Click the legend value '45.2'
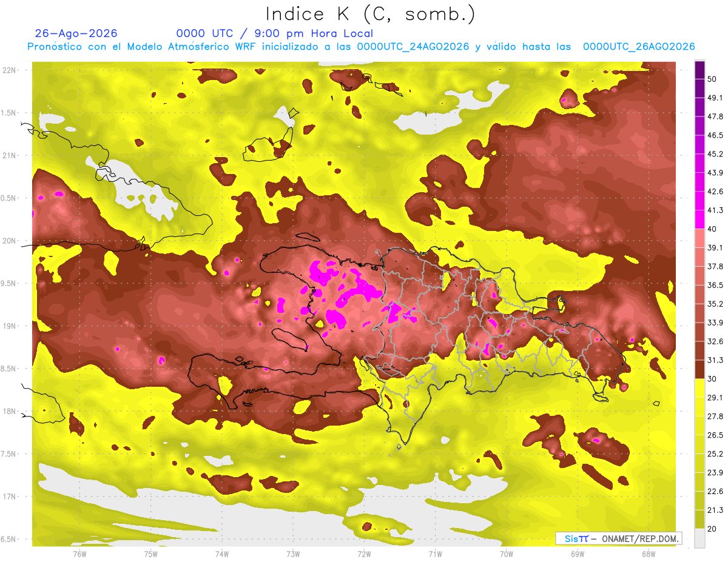Image resolution: width=728 pixels, height=562 pixels. [715, 155]
